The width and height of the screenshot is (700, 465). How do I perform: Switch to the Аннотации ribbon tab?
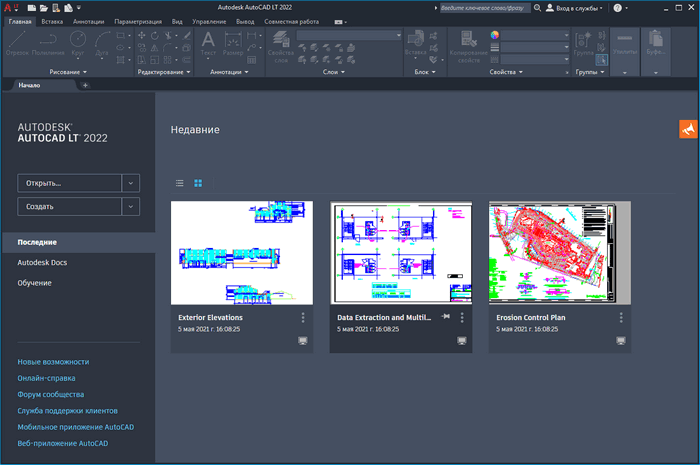tap(88, 20)
